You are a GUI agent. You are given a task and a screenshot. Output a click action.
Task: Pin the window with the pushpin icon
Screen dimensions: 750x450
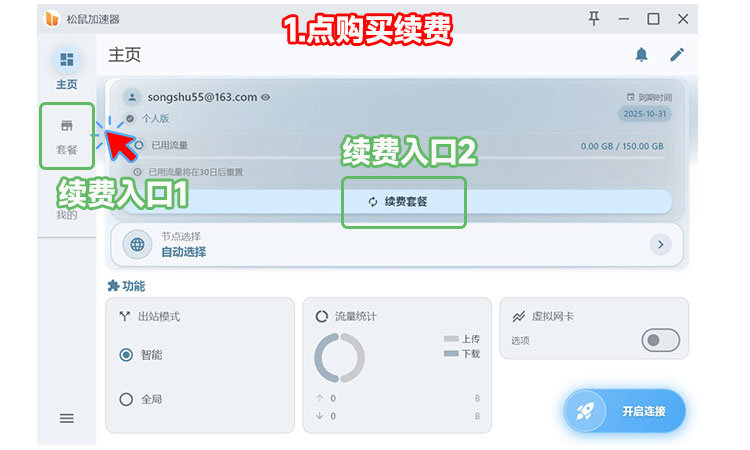pyautogui.click(x=594, y=18)
